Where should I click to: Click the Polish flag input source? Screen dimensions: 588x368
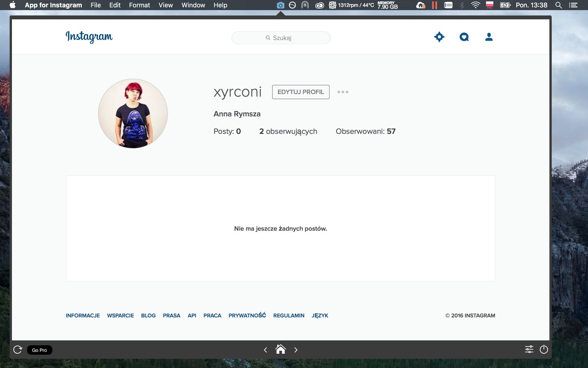coord(490,5)
